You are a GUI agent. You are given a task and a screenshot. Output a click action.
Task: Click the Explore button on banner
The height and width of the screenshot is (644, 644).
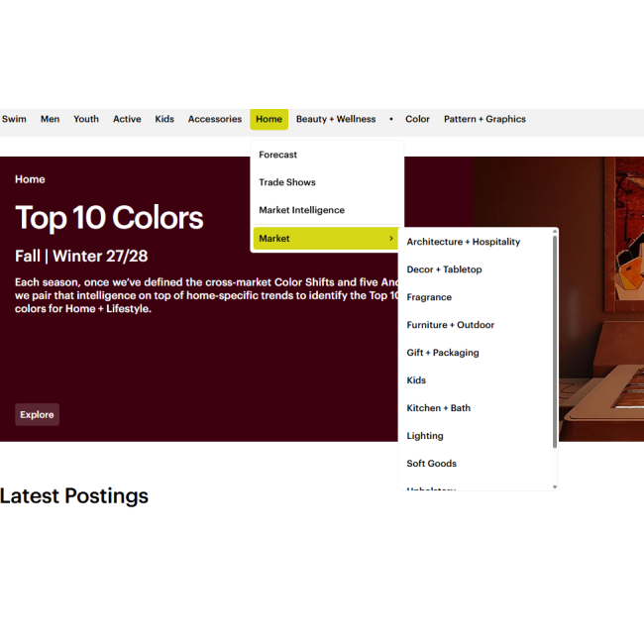37,415
